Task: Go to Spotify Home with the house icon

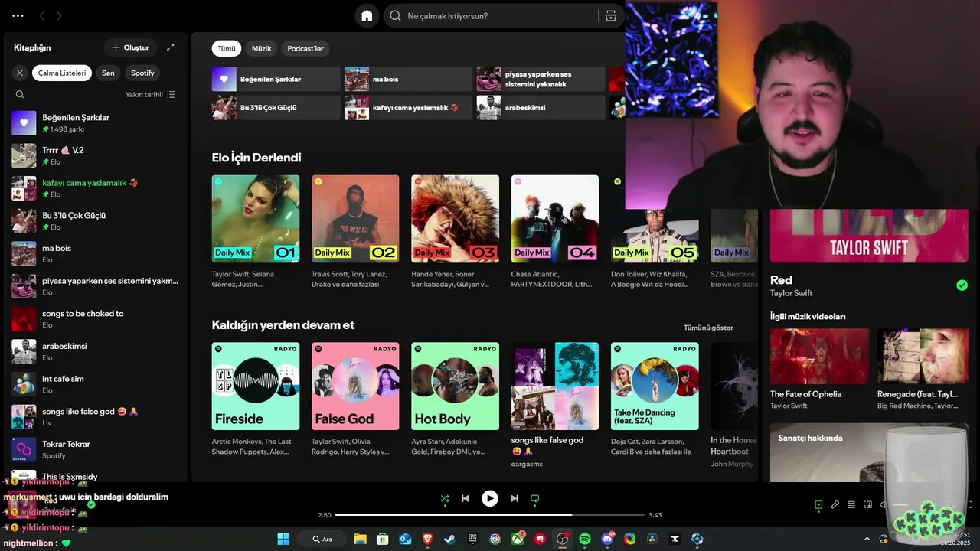Action: [367, 16]
